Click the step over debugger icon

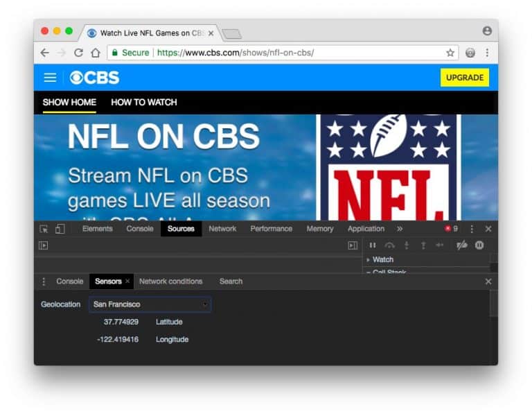pyautogui.click(x=389, y=245)
